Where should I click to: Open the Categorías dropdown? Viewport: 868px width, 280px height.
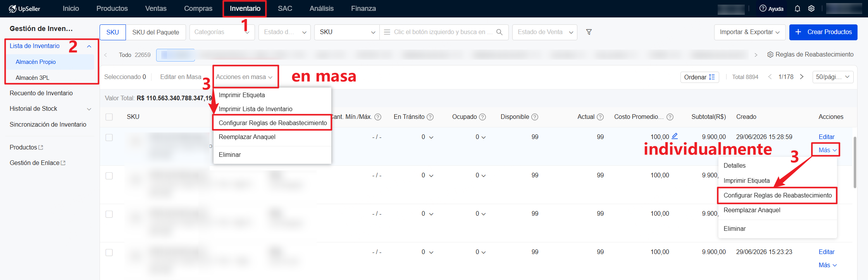click(222, 32)
